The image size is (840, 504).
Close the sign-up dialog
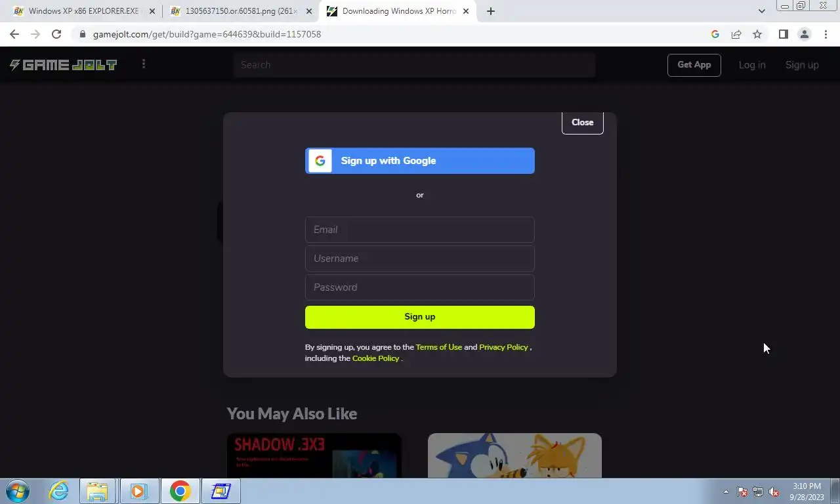tap(582, 122)
